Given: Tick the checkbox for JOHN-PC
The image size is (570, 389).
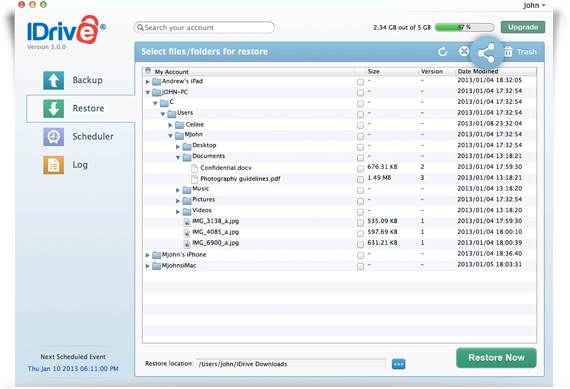Looking at the screenshot, I should (x=360, y=93).
